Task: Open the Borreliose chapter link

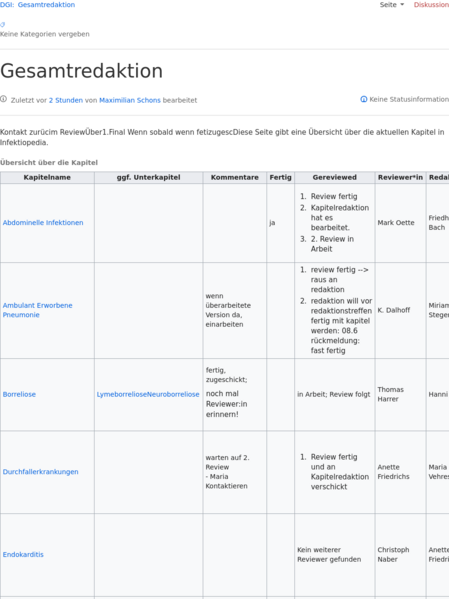Action: (19, 394)
